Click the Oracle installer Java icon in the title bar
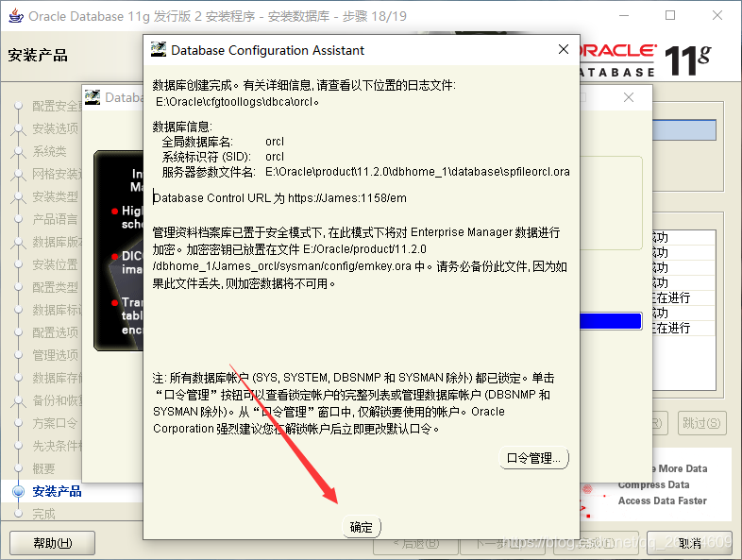Viewport: 742px width, 560px height. point(16,16)
